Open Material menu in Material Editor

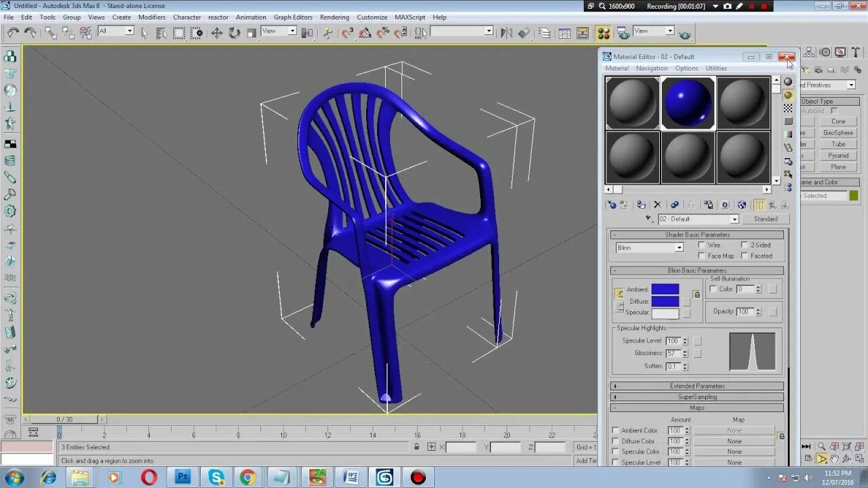(617, 68)
